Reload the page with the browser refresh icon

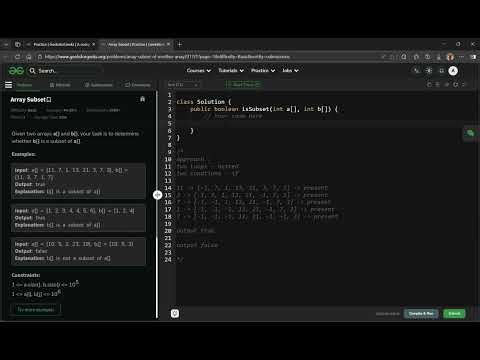18,57
